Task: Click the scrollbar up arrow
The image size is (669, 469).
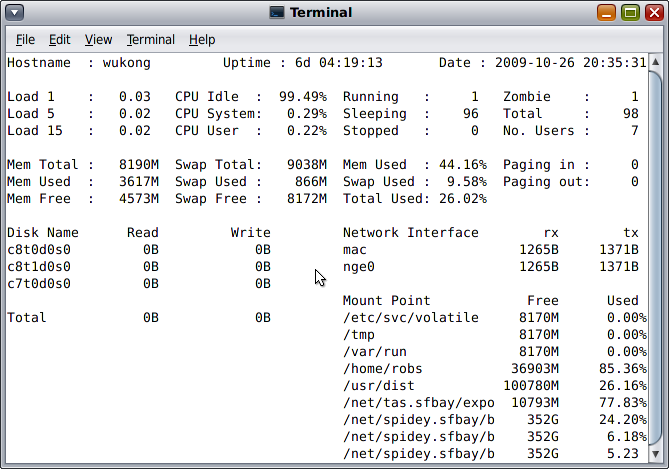Action: (655, 62)
